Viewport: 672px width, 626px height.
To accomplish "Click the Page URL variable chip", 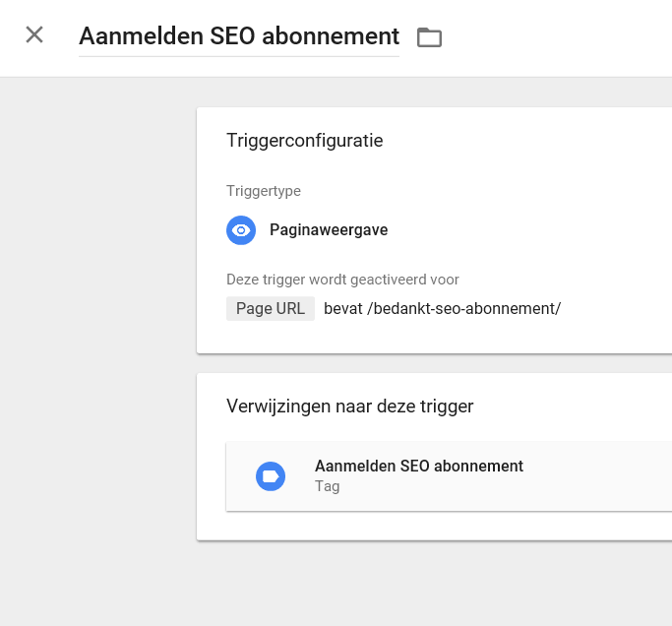I will 271,308.
